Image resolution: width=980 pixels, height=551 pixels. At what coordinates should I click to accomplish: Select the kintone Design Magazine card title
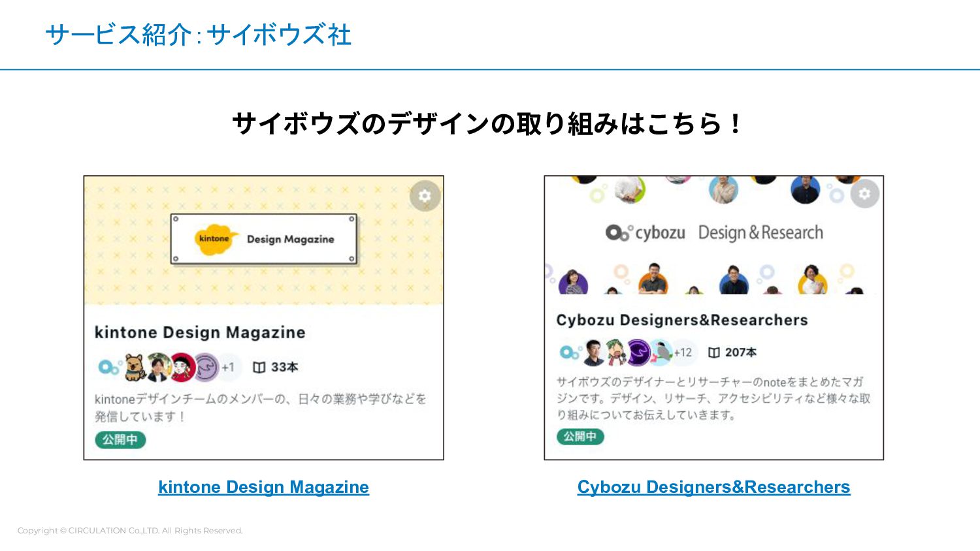click(x=200, y=332)
